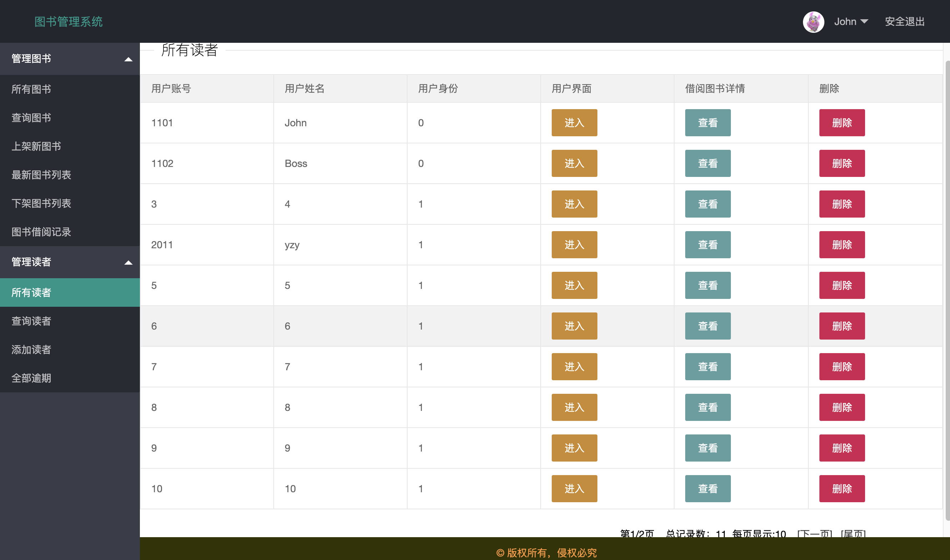This screenshot has width=950, height=560.
Task: Click 查看 for user account 10
Action: pos(708,489)
